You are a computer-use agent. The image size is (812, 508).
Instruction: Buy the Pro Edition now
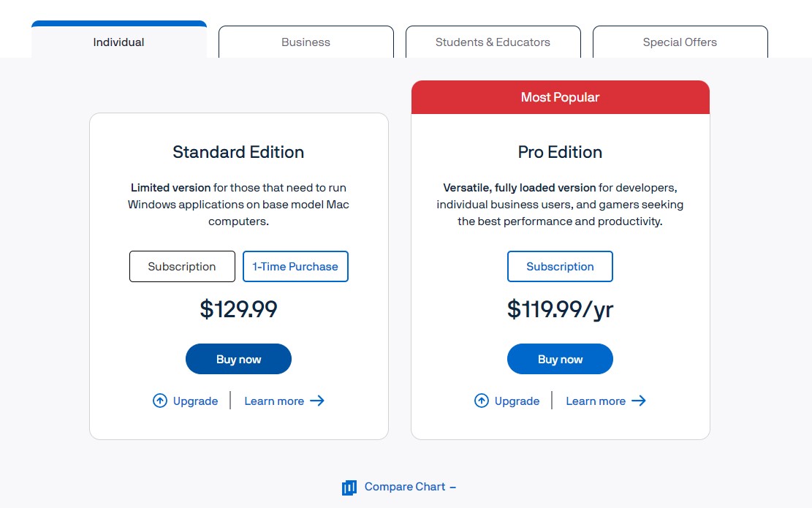point(560,359)
